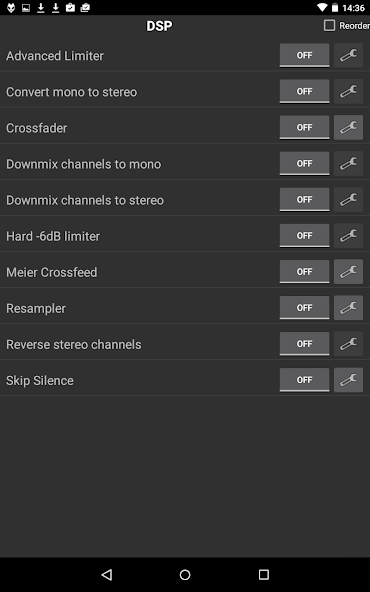Tap the recent apps square button
Viewport: 370px width, 592px height.
264,575
